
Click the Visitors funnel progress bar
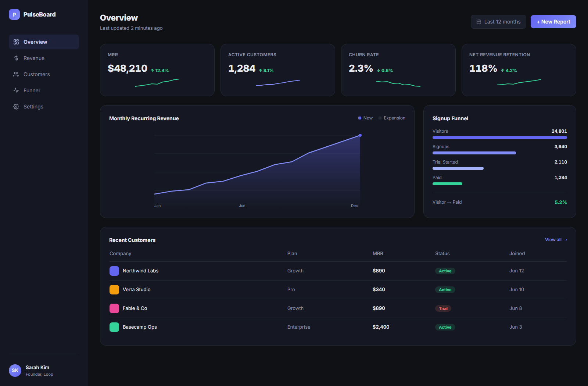[x=500, y=137]
